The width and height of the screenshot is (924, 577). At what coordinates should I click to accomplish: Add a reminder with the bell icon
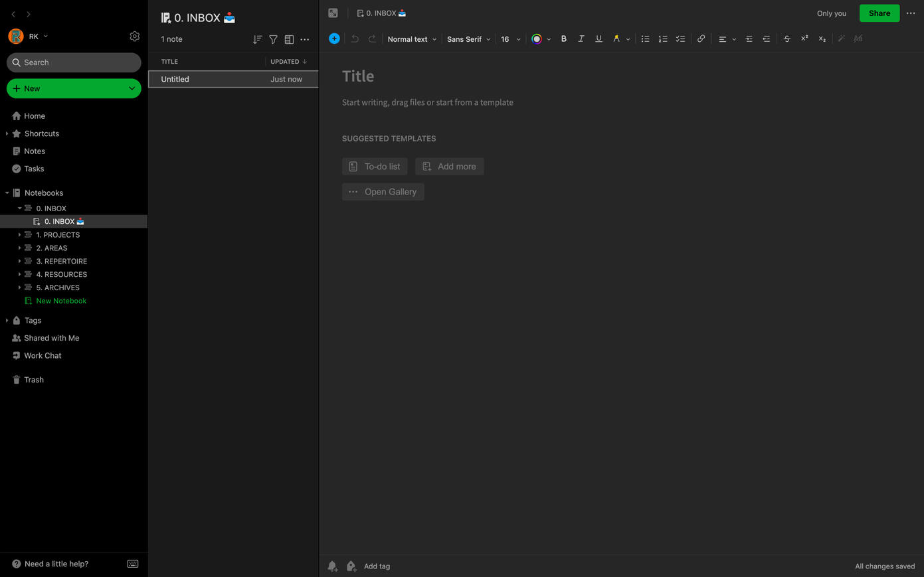click(x=332, y=566)
